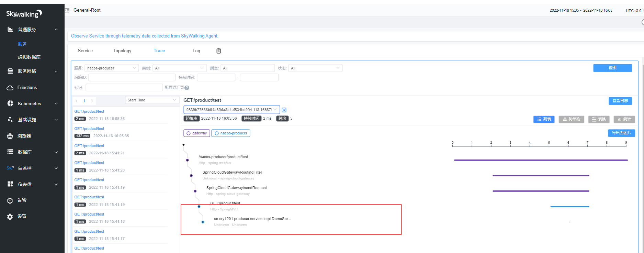Click the 持续时间 minimum input field

216,77
